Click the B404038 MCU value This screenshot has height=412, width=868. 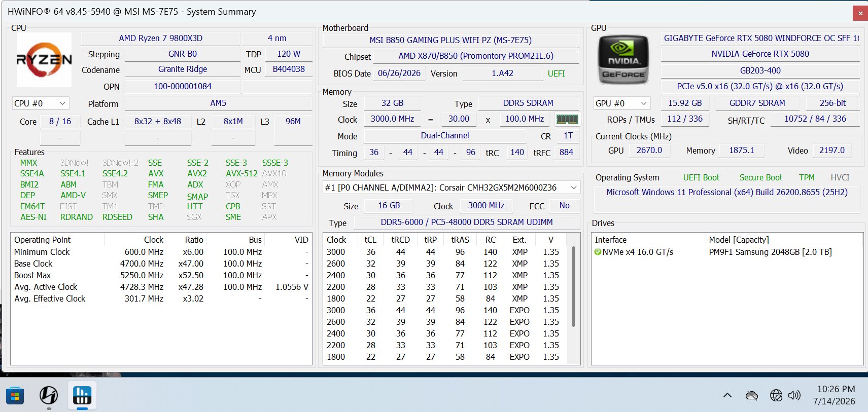coord(289,69)
